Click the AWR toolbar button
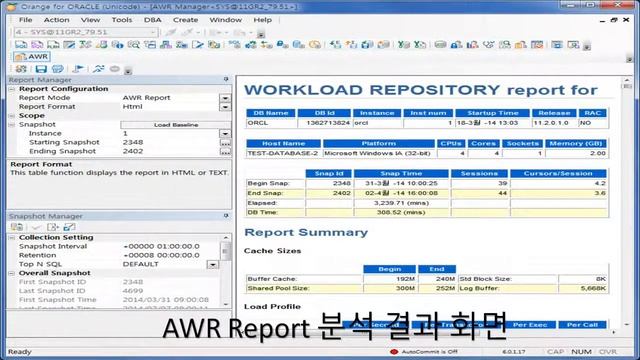This screenshot has height=360, width=640. [32, 57]
